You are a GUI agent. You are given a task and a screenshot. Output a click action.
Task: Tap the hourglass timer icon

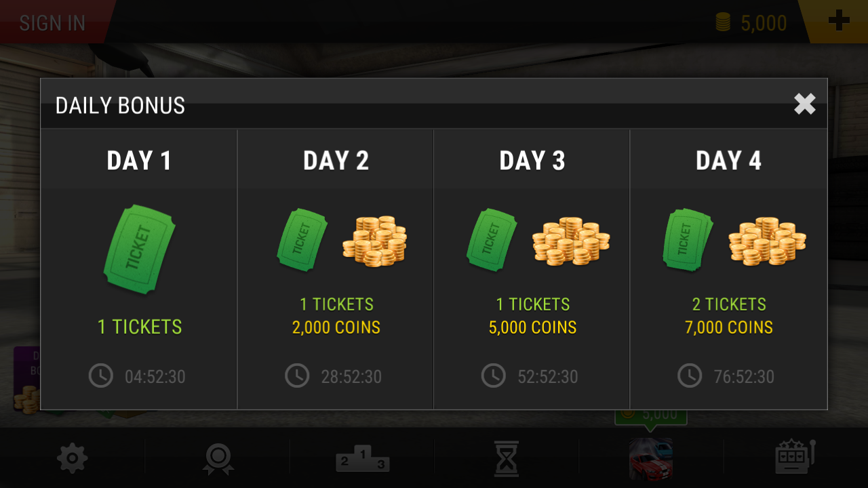point(507,459)
